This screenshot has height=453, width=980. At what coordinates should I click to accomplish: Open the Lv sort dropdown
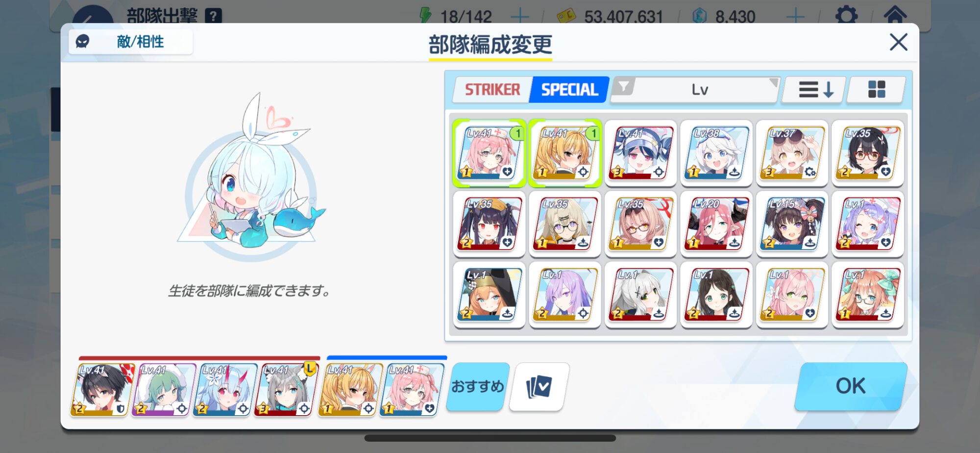[695, 90]
